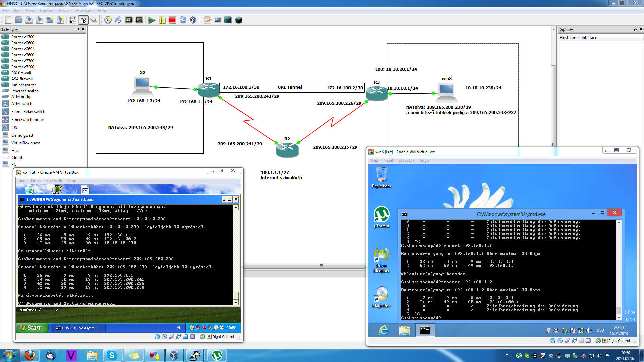
Task: Select ASA firewall node type
Action: [x=22, y=79]
